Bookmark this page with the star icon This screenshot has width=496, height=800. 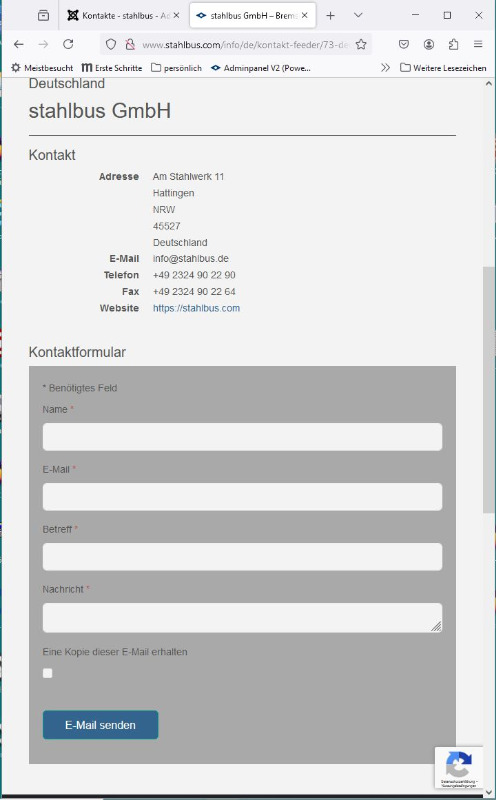[x=361, y=44]
